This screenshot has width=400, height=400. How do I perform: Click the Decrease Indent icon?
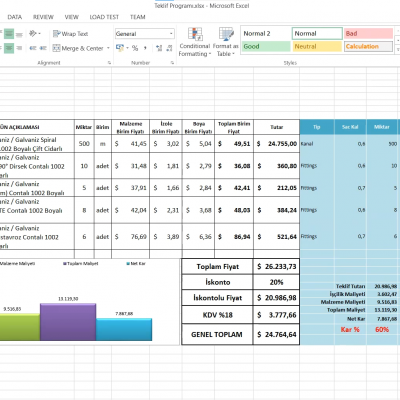click(x=33, y=48)
